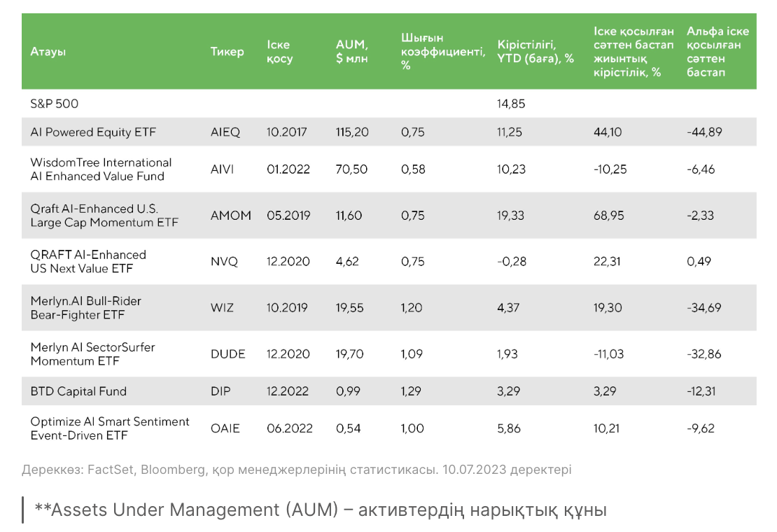
Task: Select Merlyn.AI Bull-Rider Bear-Fighter ETF name
Action: [85, 307]
